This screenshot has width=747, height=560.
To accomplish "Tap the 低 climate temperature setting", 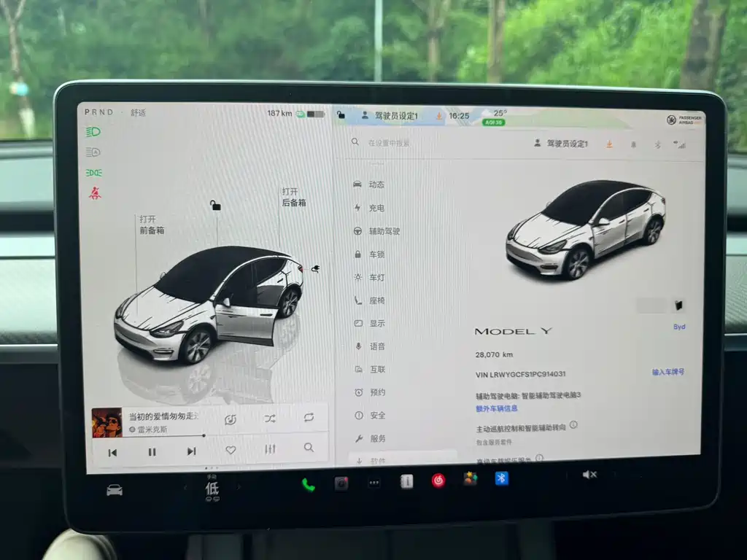I will click(212, 488).
